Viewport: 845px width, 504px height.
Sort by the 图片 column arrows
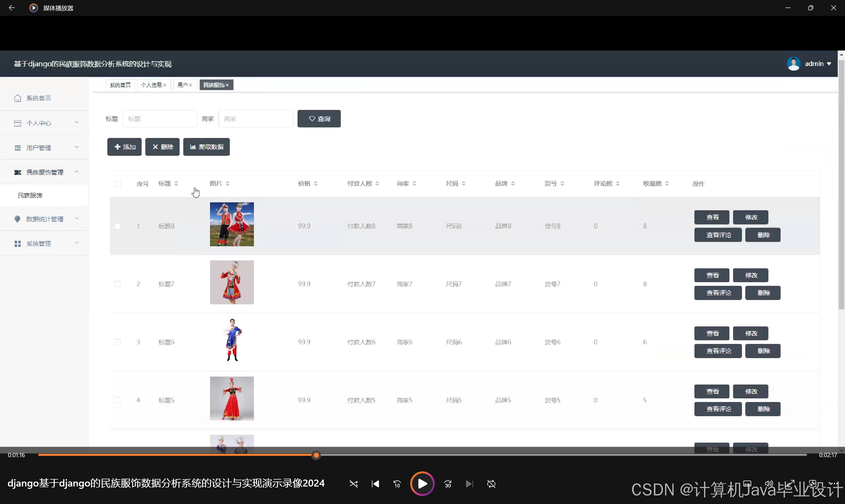click(228, 184)
